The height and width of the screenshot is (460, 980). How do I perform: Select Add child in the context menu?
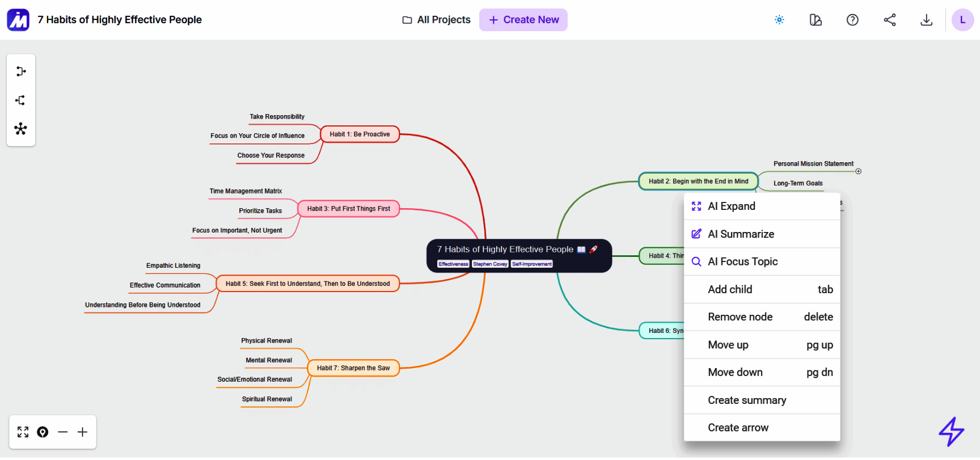(x=762, y=289)
